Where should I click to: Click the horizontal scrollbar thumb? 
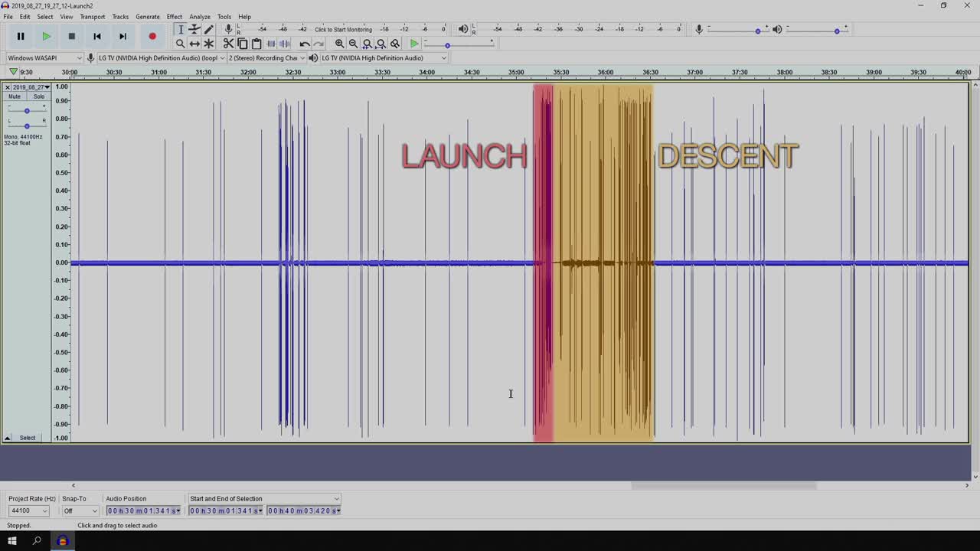pyautogui.click(x=724, y=485)
